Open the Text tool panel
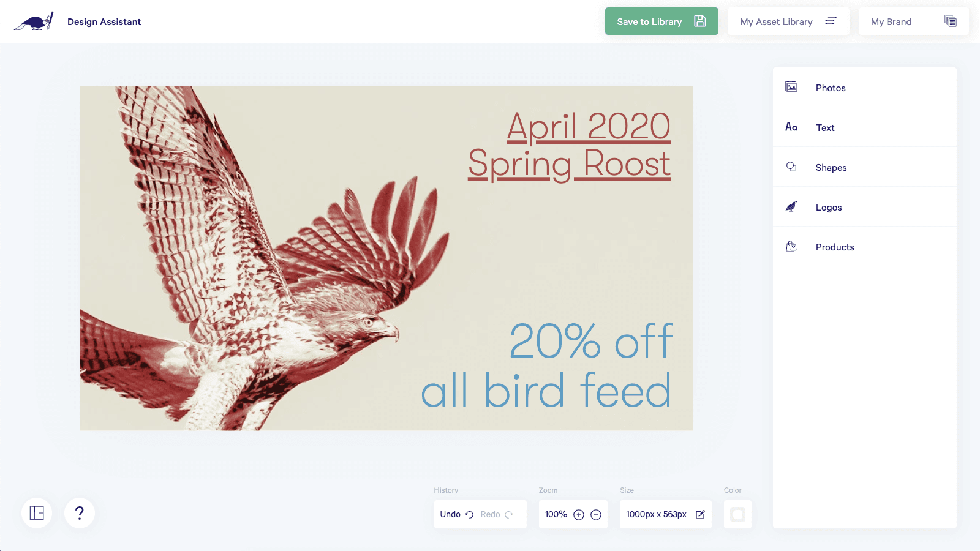Viewport: 980px width, 551px height. [824, 127]
